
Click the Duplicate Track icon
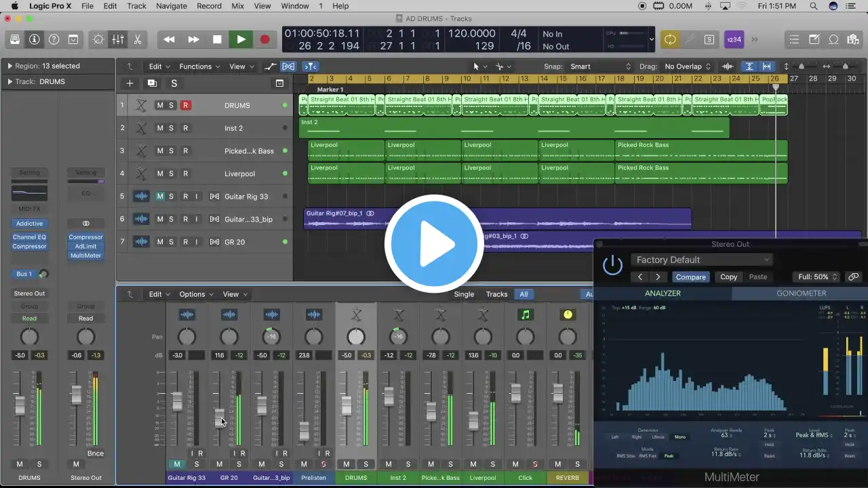152,83
